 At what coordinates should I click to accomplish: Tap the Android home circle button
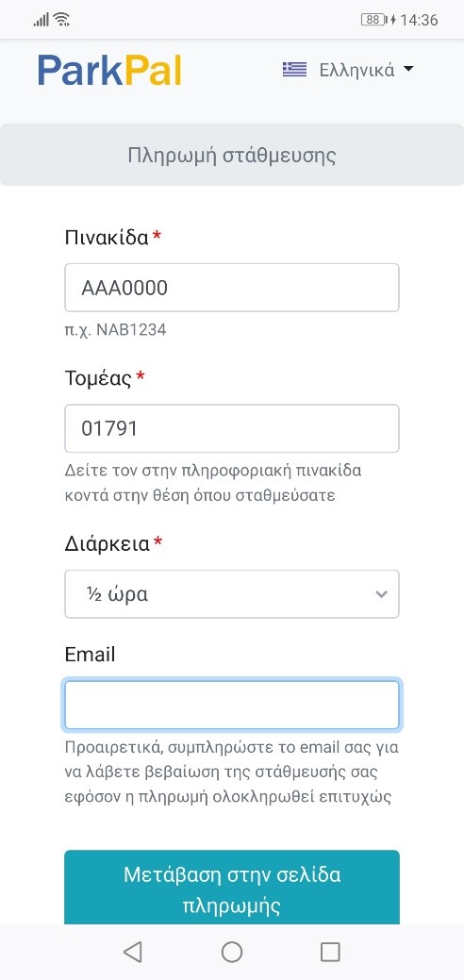pos(232,952)
